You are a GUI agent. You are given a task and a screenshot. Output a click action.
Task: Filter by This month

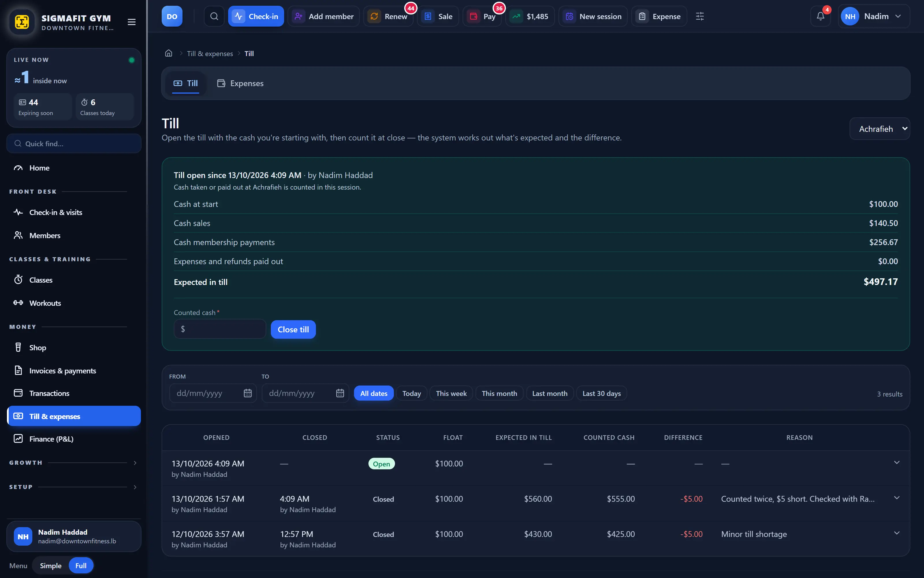[500, 393]
